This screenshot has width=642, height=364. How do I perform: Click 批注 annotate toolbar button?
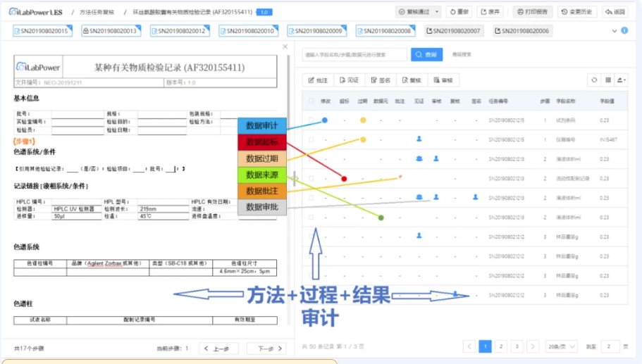319,80
